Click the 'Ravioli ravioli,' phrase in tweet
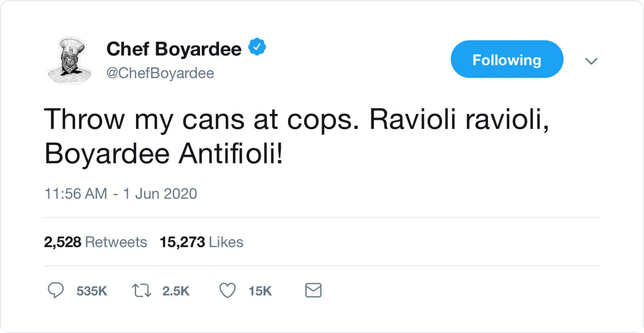The image size is (644, 333). click(x=459, y=119)
